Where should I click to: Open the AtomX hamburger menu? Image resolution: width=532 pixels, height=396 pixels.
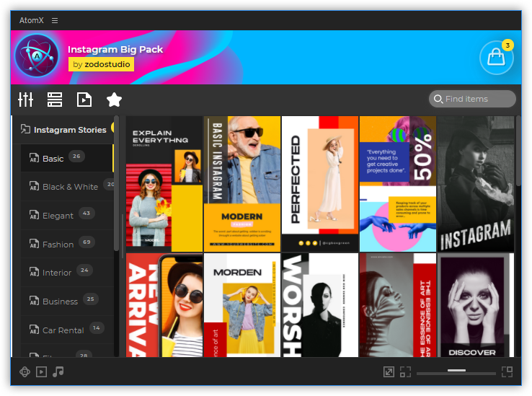point(55,21)
